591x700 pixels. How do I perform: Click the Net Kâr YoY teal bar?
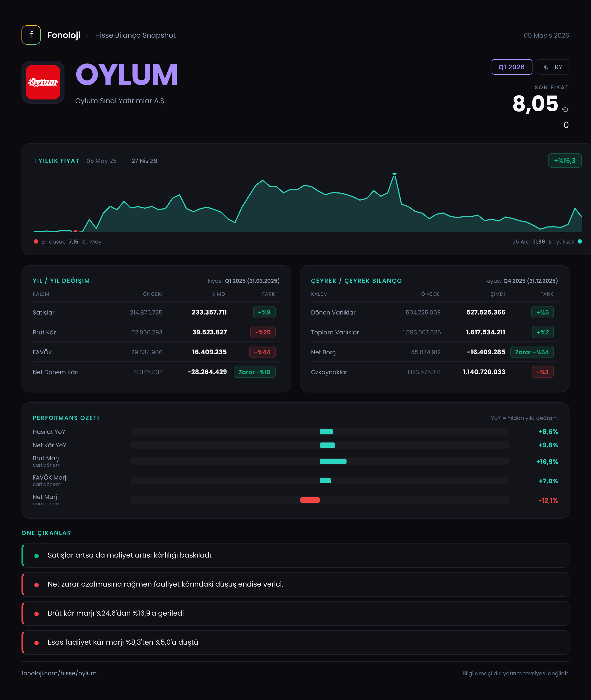pyautogui.click(x=327, y=445)
